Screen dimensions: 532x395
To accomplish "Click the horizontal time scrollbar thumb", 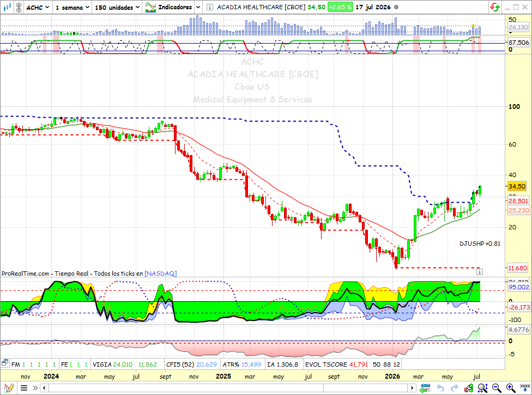I will click(366, 387).
